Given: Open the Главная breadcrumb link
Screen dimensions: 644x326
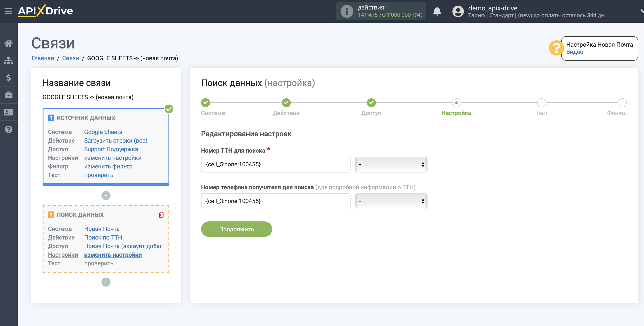Looking at the screenshot, I should click(43, 58).
